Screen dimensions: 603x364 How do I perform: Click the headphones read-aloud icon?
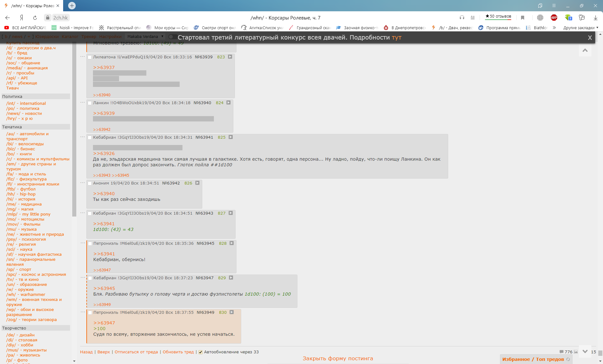pyautogui.click(x=462, y=18)
